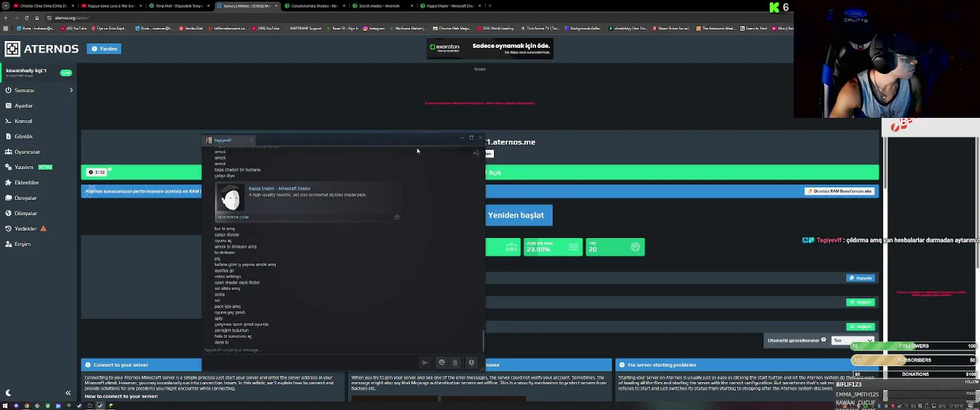Click the second Değiştir button

pyautogui.click(x=860, y=327)
